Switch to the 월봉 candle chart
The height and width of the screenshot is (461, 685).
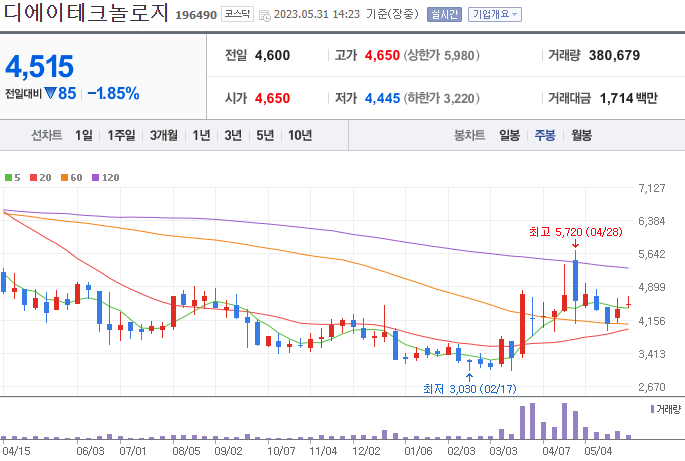(x=581, y=135)
